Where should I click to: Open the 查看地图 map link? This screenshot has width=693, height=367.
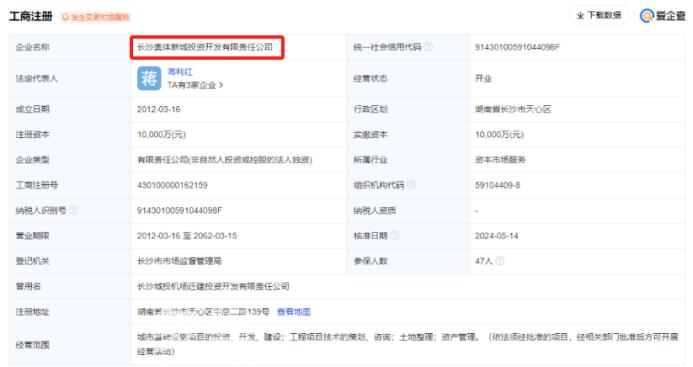[x=294, y=312]
